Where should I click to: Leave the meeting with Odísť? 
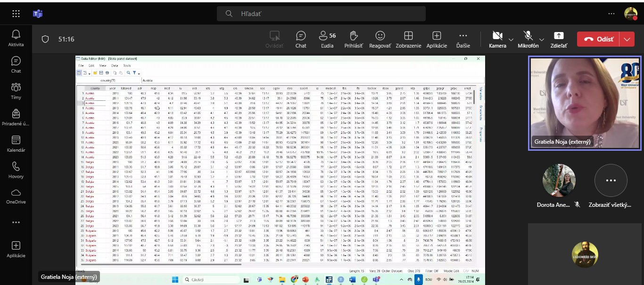tap(599, 39)
